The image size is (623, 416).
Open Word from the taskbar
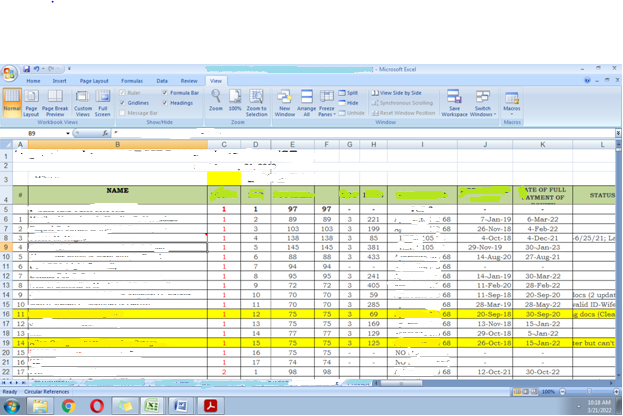(x=180, y=406)
